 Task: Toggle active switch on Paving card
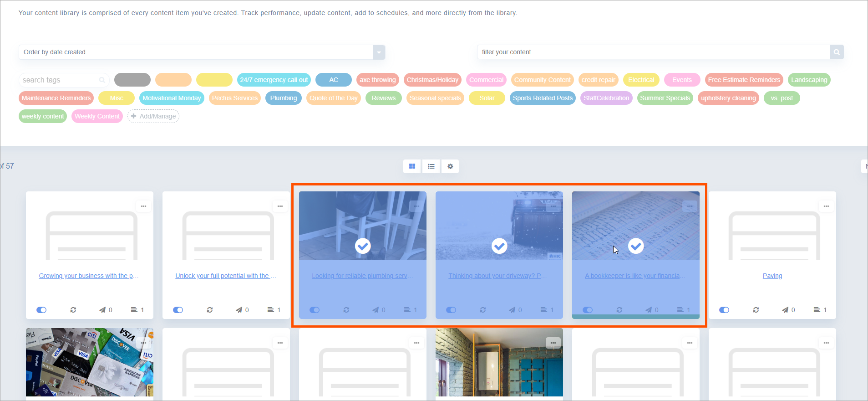(724, 310)
